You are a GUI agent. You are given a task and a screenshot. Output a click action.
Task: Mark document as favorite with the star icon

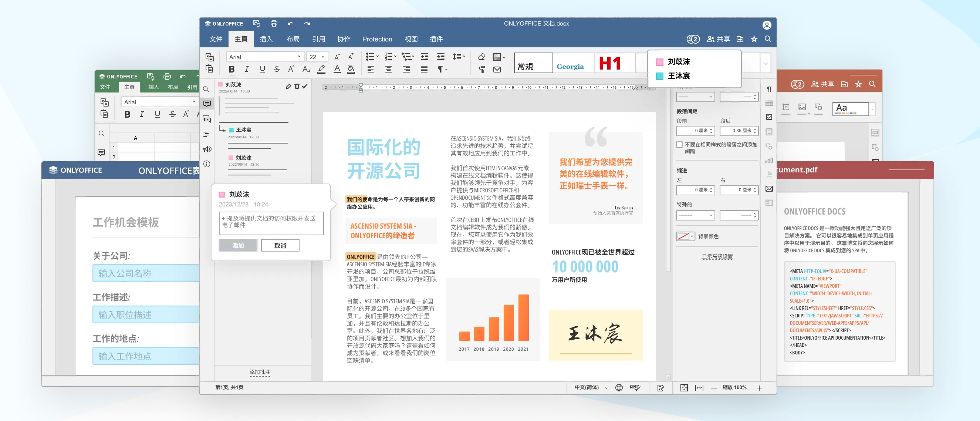coord(754,39)
